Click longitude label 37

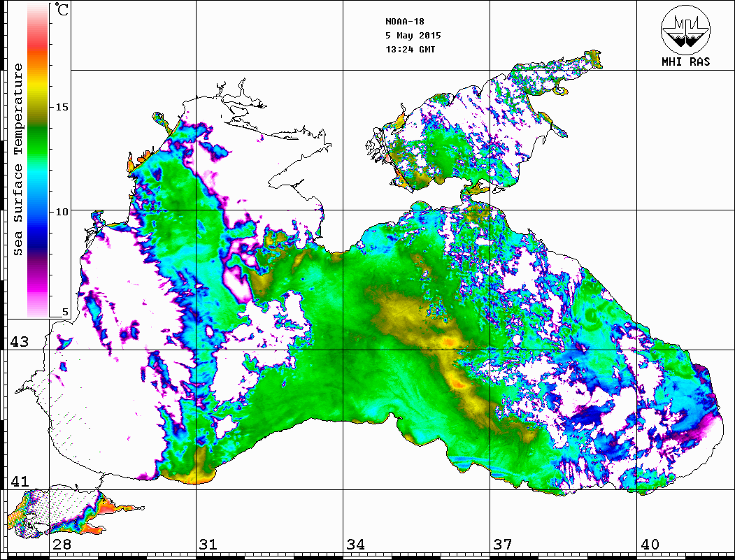point(503,544)
